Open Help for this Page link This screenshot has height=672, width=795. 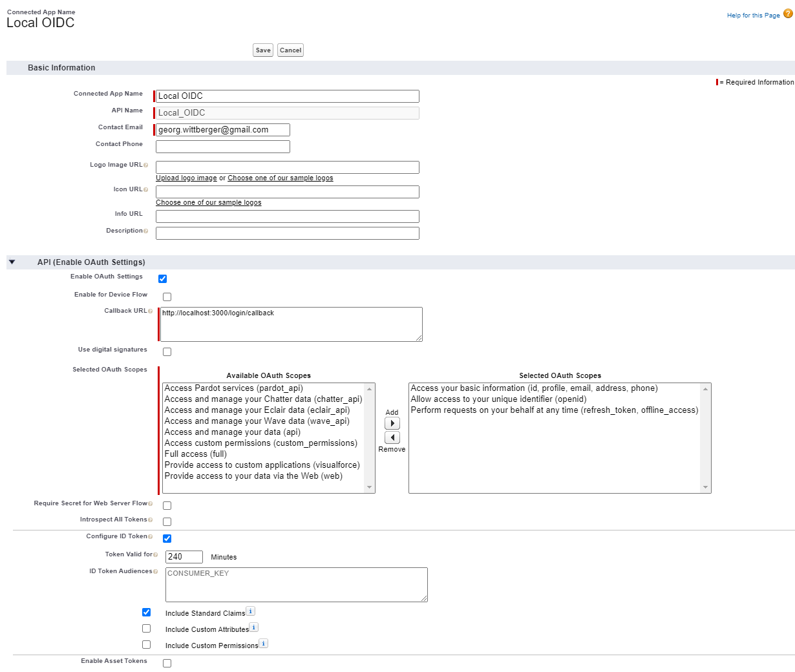tap(753, 16)
